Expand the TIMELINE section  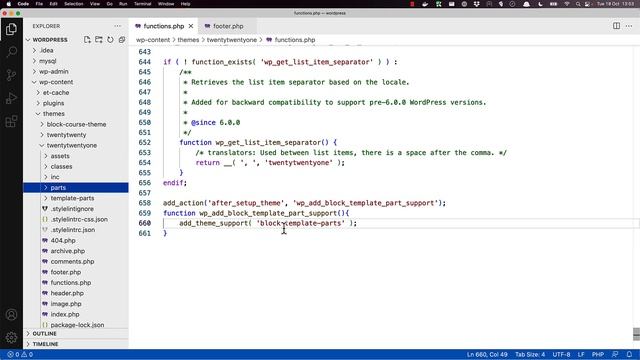pos(76,344)
